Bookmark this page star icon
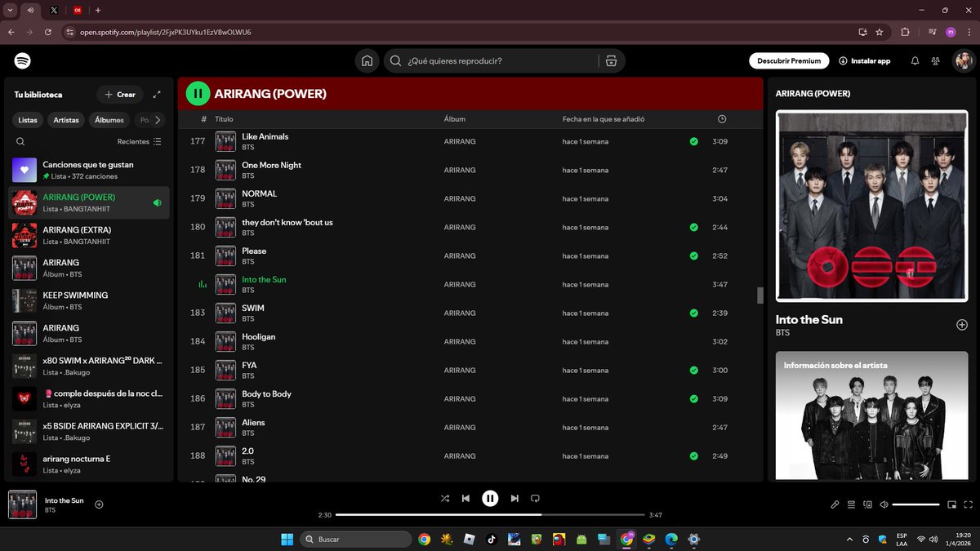The height and width of the screenshot is (551, 980). point(879,32)
